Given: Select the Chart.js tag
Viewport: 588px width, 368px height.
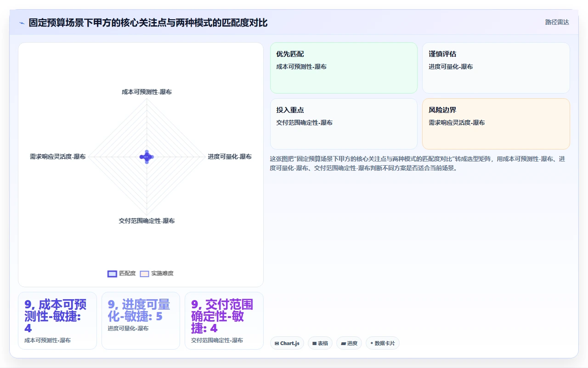Looking at the screenshot, I should 287,343.
